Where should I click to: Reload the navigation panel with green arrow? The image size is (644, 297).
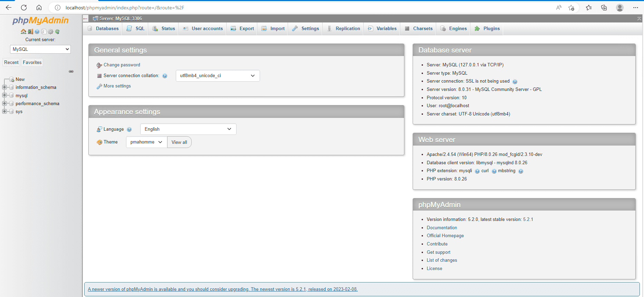(57, 32)
